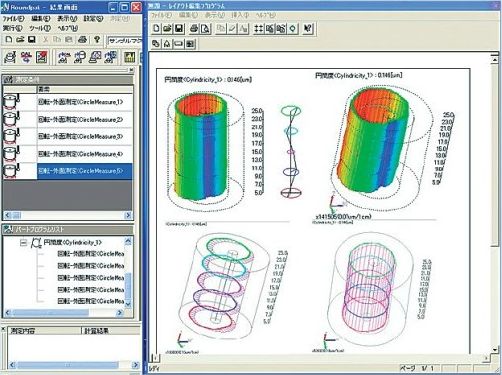
Task: Open the サンプル combo box in Roundpak toolbar
Action: point(125,41)
